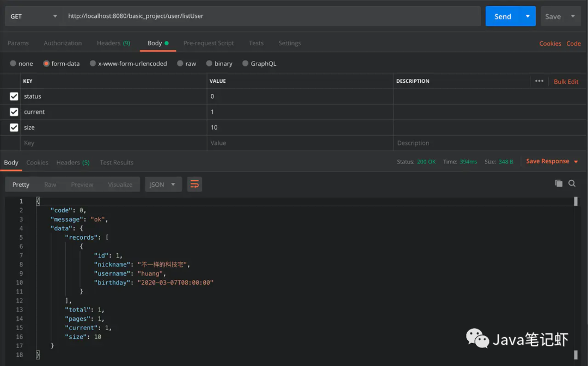Switch to the Authorization tab
The height and width of the screenshot is (366, 588).
click(63, 43)
